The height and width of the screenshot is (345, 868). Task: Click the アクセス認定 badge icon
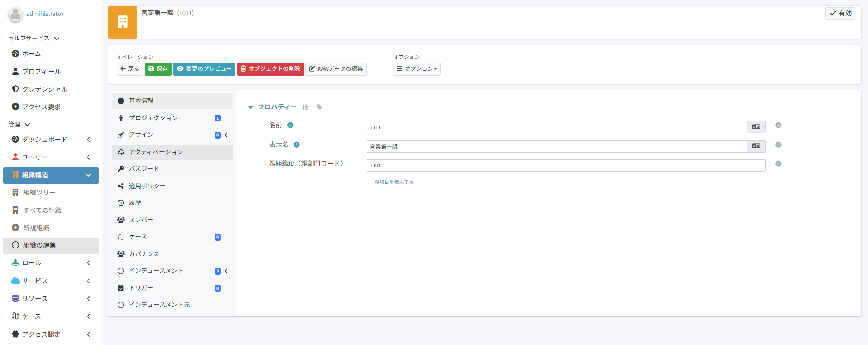click(x=15, y=335)
